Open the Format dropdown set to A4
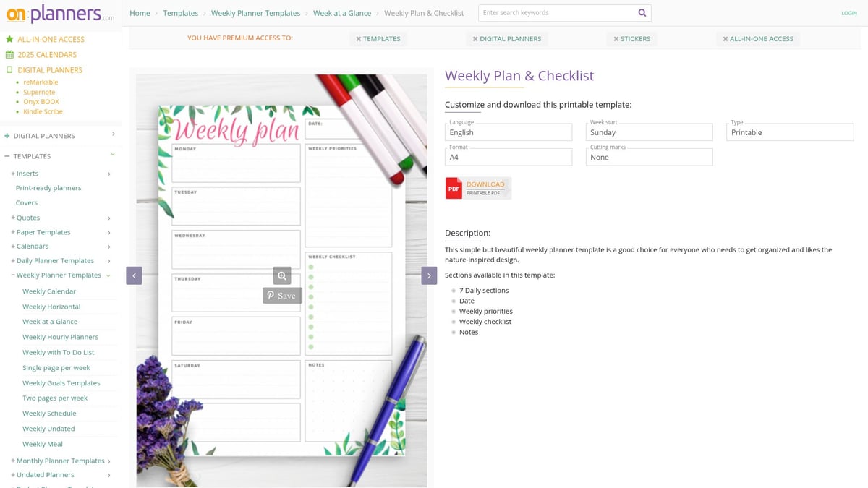This screenshot has height=488, width=868. 508,157
